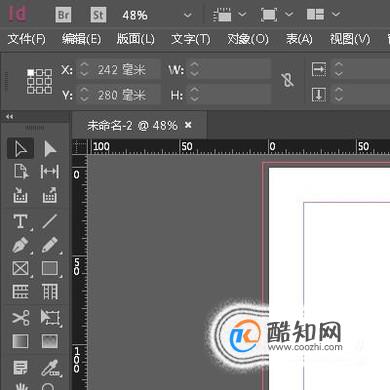This screenshot has width=390, height=390.
Task: Select the Selection tool arrow
Action: click(20, 148)
